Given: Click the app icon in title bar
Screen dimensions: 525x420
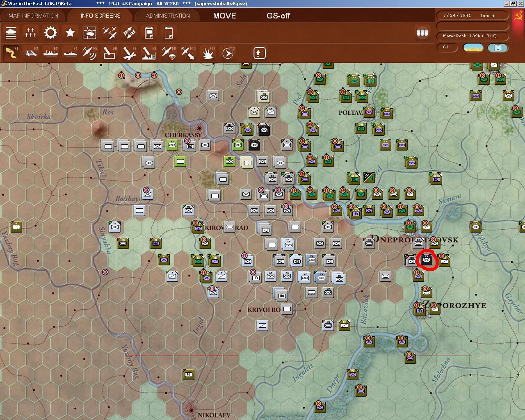Looking at the screenshot, I should [x=4, y=3].
